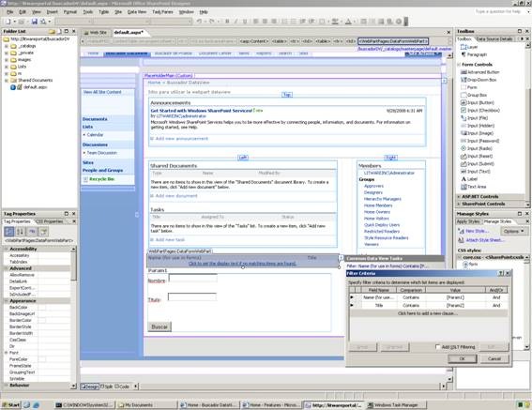The image size is (532, 410).
Task: Select Group Box control in Toolbox
Action: (x=474, y=95)
